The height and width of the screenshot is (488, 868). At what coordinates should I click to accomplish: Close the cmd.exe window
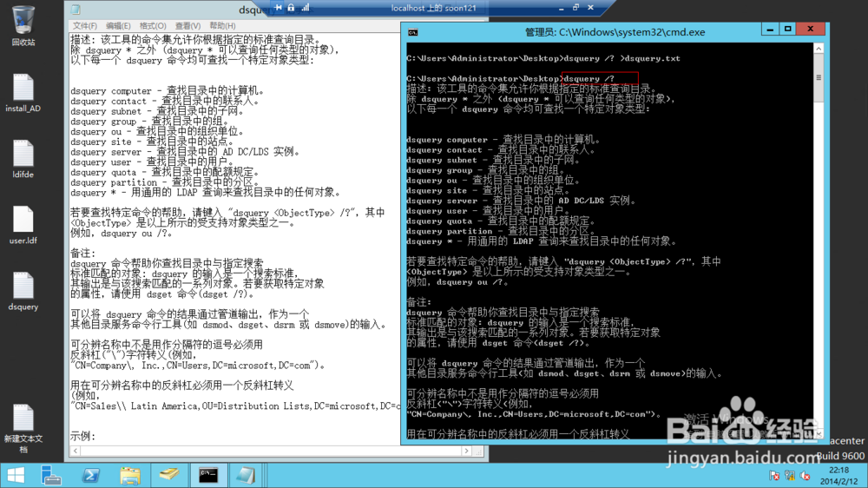811,29
